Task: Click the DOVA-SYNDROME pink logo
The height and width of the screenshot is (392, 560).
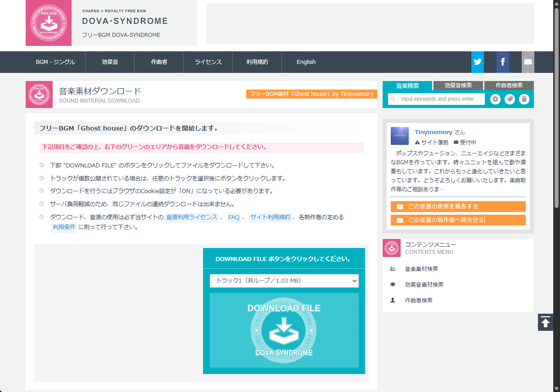Action: click(x=49, y=23)
